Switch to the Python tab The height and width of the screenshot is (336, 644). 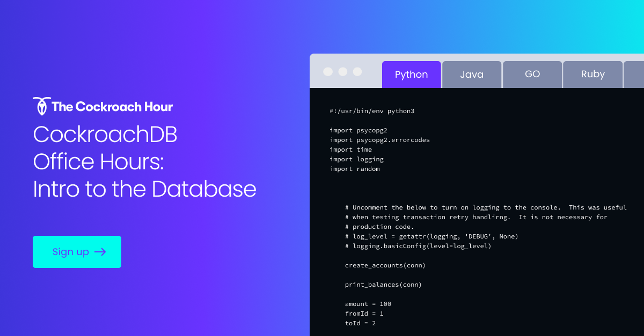pyautogui.click(x=411, y=74)
